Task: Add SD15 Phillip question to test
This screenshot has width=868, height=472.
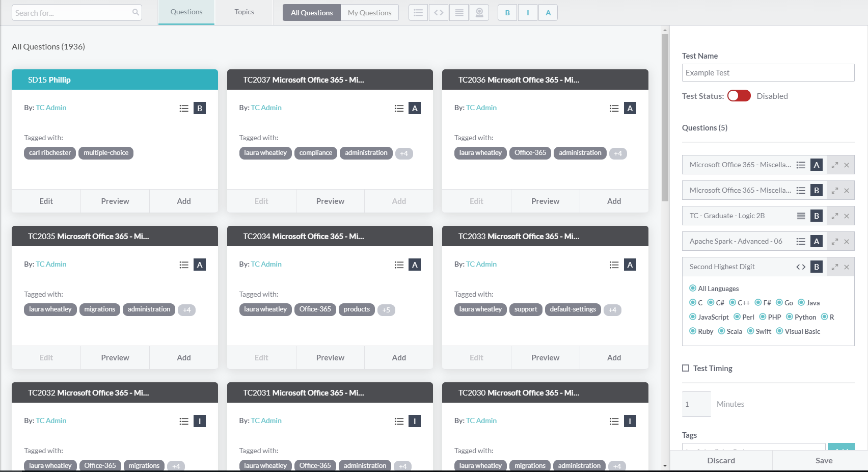Action: [x=184, y=201]
